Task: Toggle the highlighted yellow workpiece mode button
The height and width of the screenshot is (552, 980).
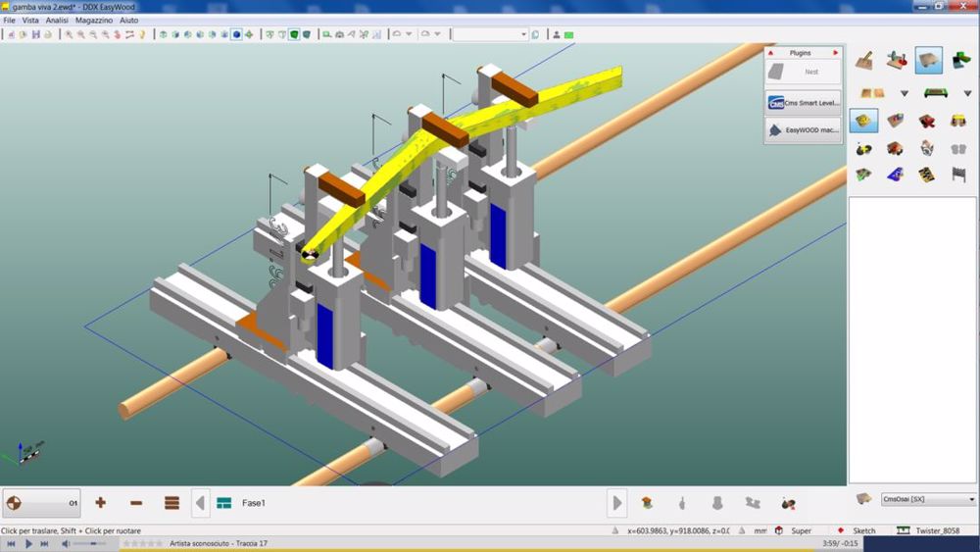Action: pyautogui.click(x=863, y=121)
